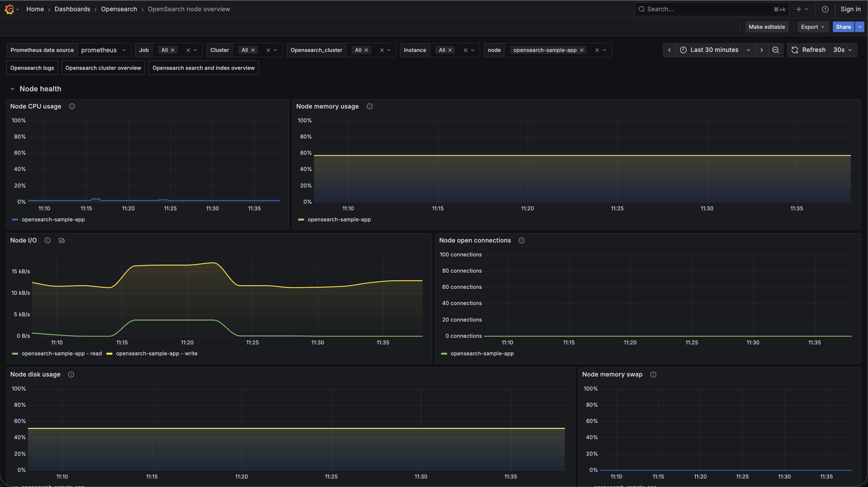This screenshot has height=487, width=868.
Task: Remove the Instance All tag
Action: (x=450, y=50)
